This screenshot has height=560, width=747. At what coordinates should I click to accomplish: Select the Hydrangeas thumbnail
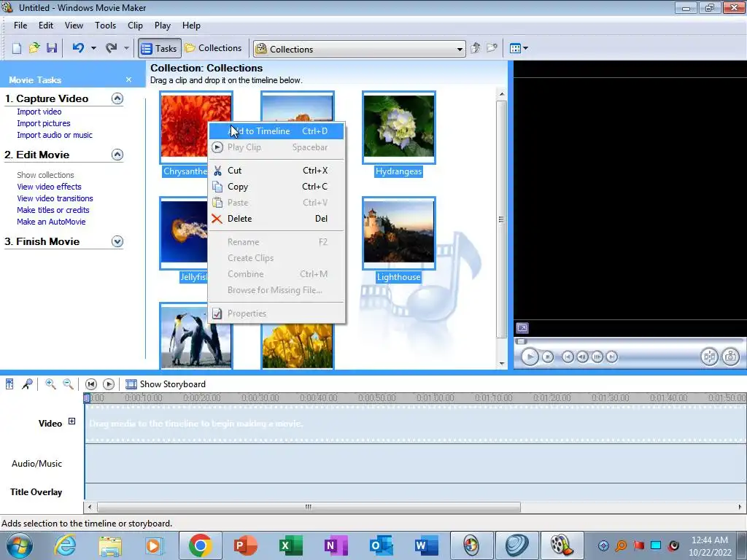pos(399,127)
